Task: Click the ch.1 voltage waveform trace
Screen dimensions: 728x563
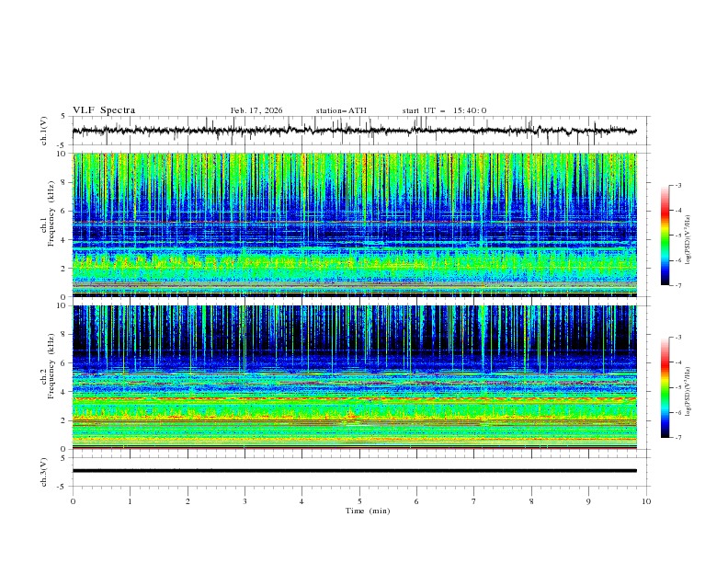Action: pos(354,131)
